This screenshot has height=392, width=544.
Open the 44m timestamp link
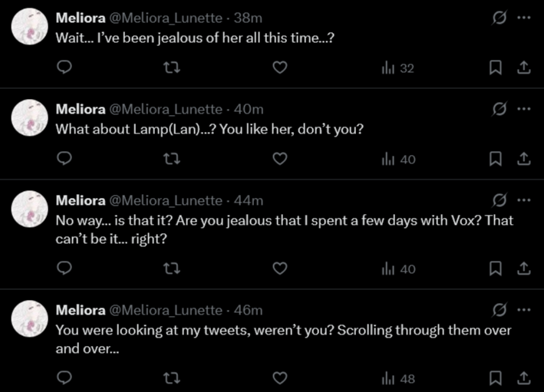point(249,200)
